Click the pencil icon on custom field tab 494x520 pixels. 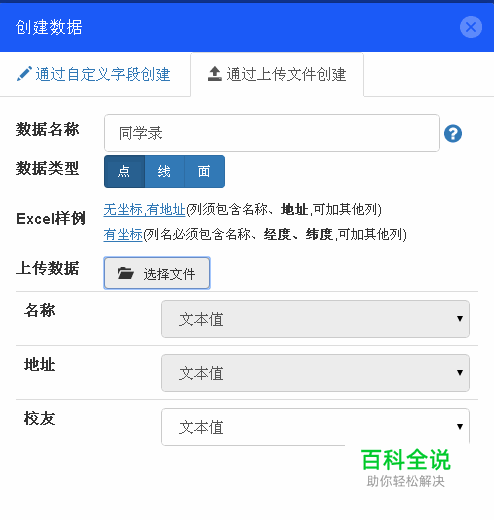pos(24,74)
